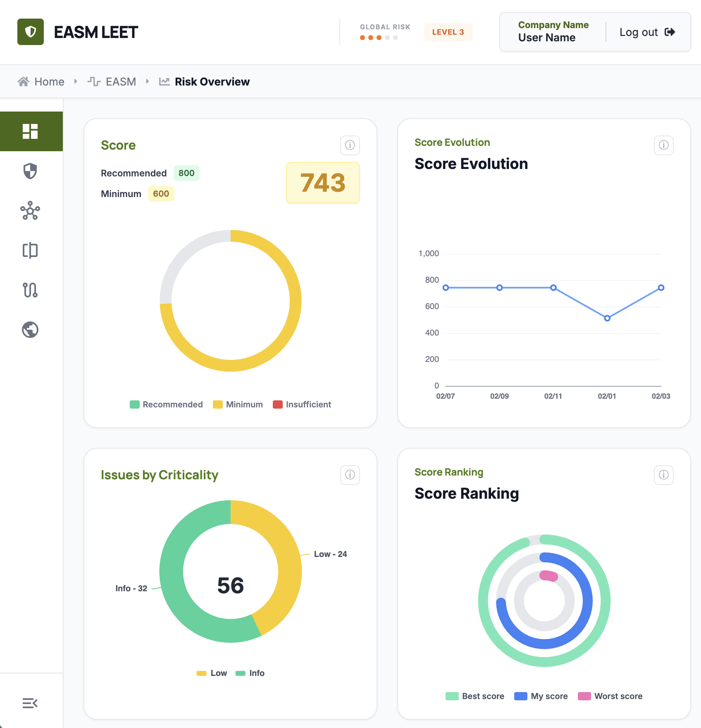The height and width of the screenshot is (728, 701).
Task: Show info for the Score Ranking card
Action: tap(664, 475)
